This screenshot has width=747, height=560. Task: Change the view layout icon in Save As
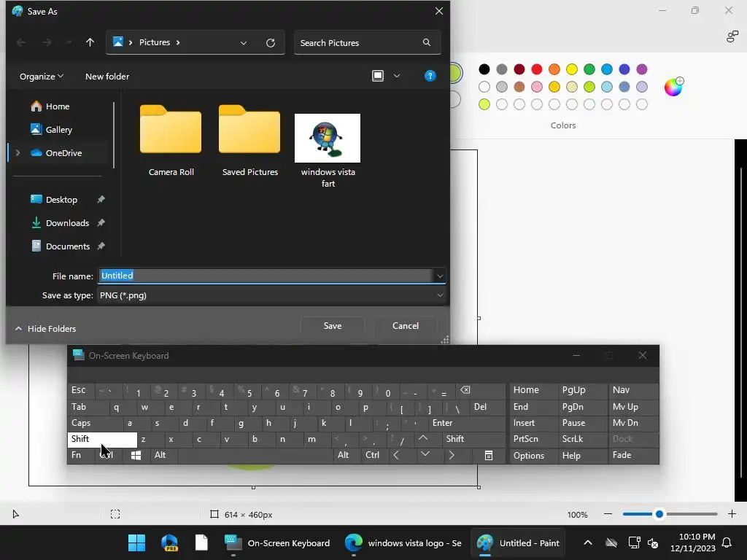click(378, 76)
